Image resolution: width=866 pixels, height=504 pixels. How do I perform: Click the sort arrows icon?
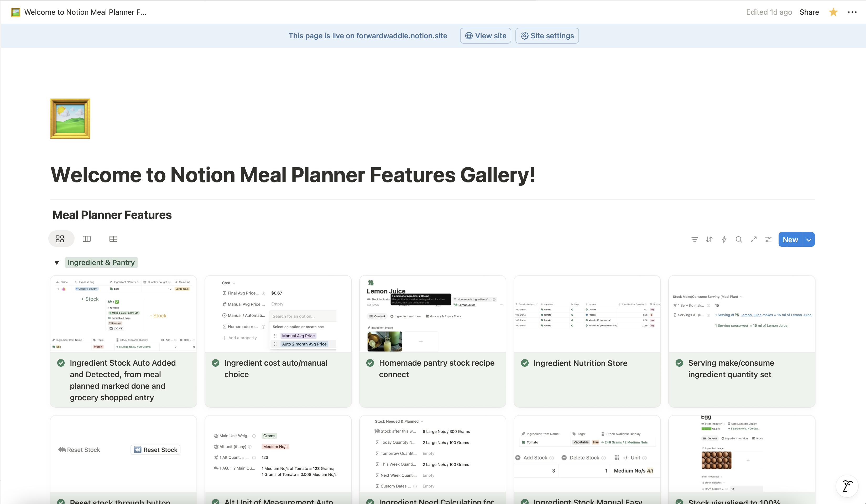[709, 239]
